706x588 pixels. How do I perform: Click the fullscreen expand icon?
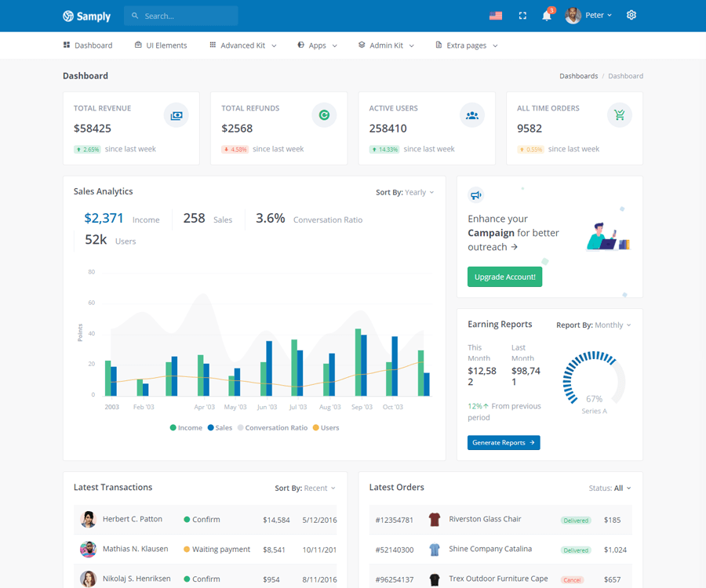(522, 15)
